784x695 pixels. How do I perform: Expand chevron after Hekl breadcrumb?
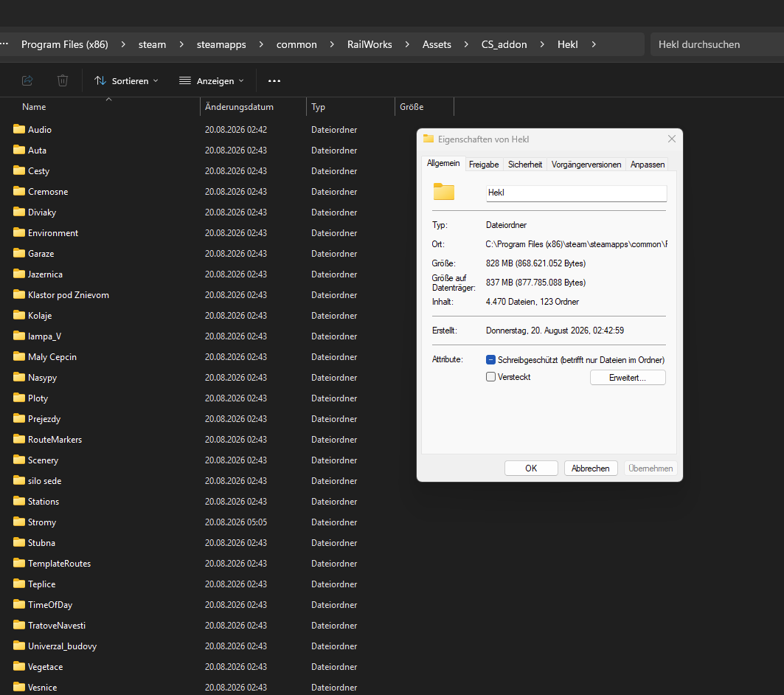pos(594,44)
